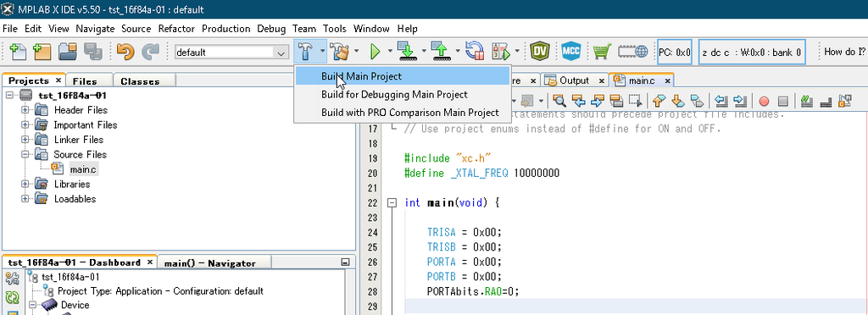This screenshot has height=315, width=868.
Task: Open the default configuration combo box
Action: tap(231, 52)
